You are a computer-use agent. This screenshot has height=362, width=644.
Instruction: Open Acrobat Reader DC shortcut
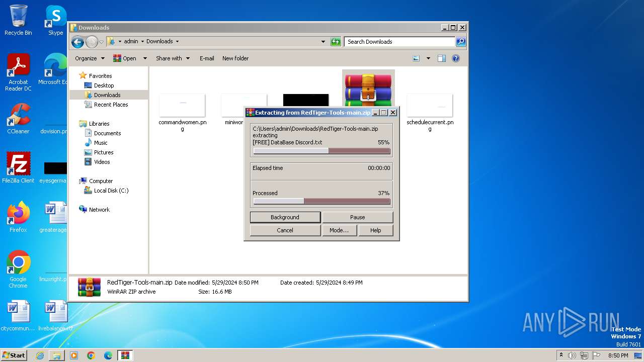point(18,73)
